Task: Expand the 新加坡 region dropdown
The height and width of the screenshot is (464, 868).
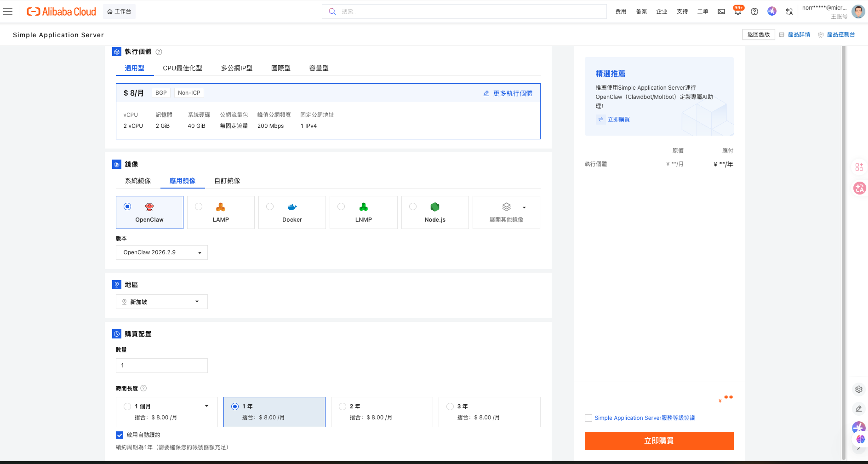Action: [161, 302]
